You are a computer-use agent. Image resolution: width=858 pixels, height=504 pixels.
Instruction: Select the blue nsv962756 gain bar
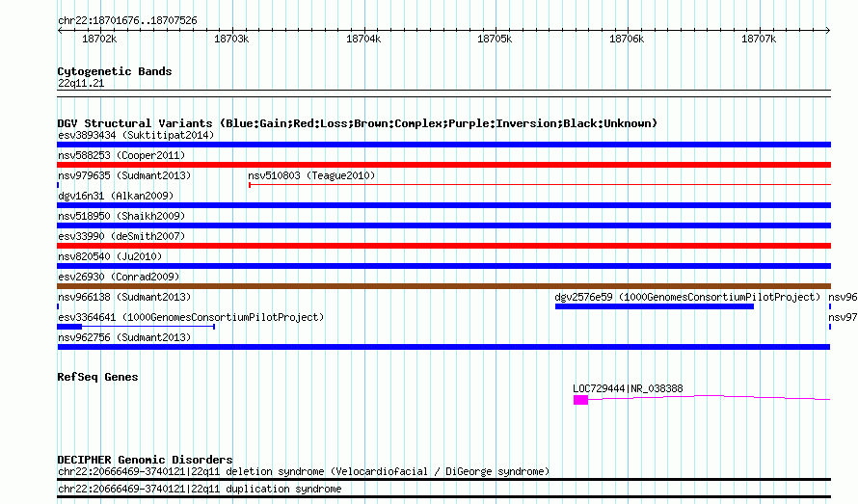443,347
